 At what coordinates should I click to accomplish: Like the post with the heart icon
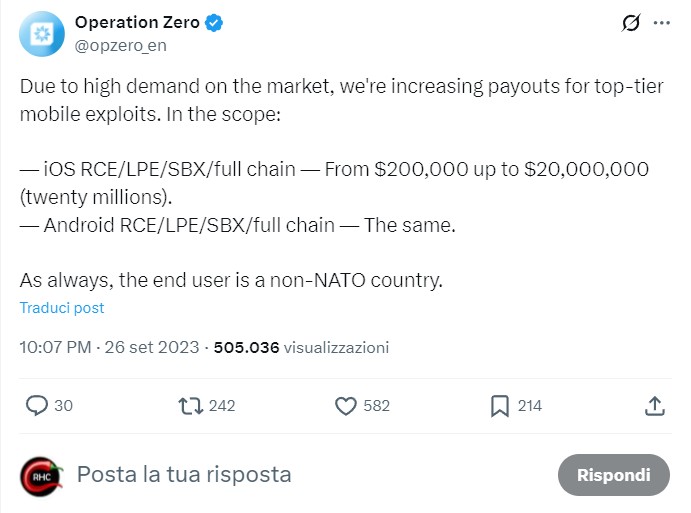(346, 405)
